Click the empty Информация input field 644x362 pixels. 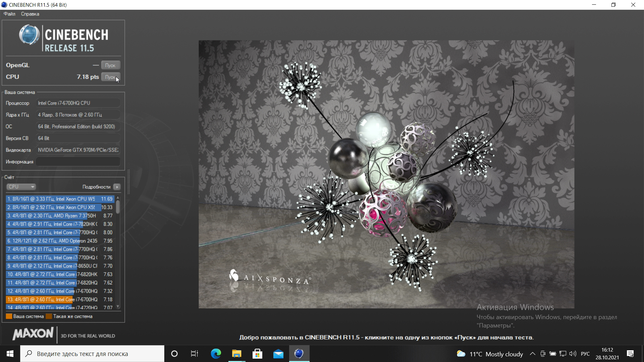pyautogui.click(x=78, y=162)
